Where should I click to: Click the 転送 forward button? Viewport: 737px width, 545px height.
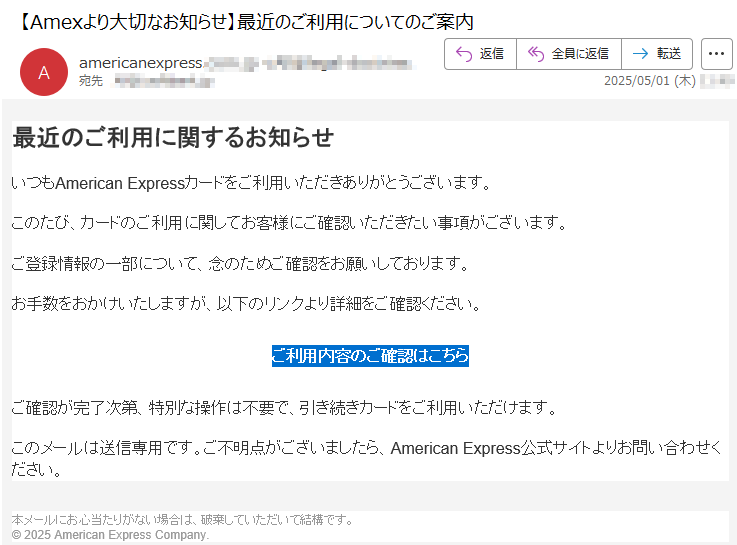point(657,54)
